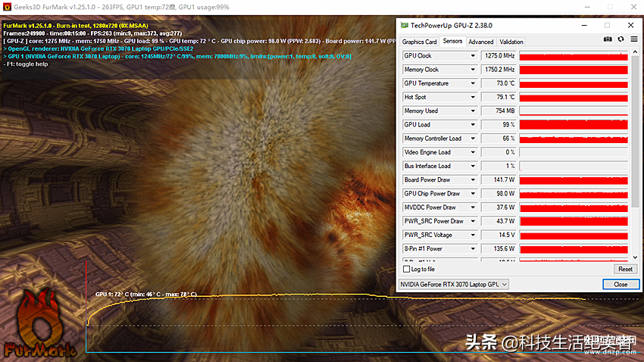Image resolution: width=644 pixels, height=362 pixels.
Task: Open the GPU Load sensor dropdown
Action: (473, 125)
